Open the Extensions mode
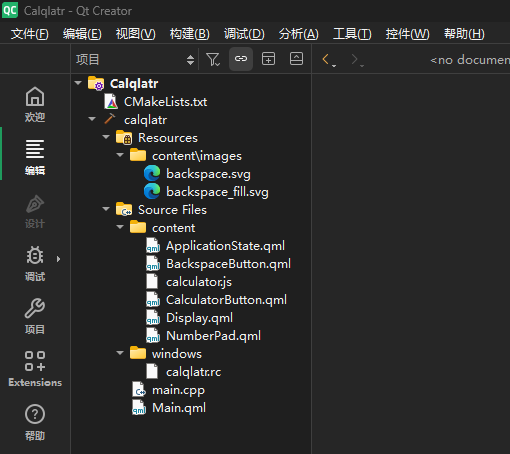The image size is (510, 454). 35,368
